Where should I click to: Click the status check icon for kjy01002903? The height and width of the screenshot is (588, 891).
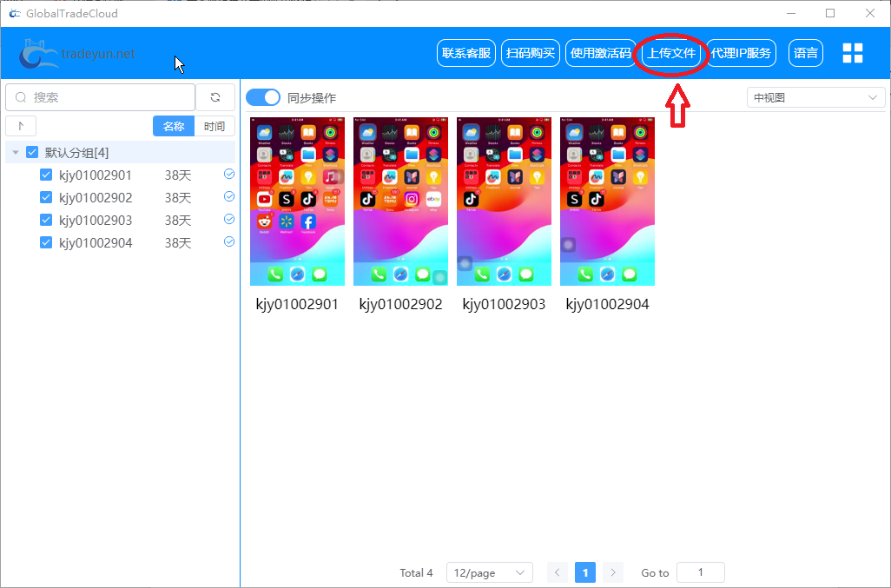point(229,219)
